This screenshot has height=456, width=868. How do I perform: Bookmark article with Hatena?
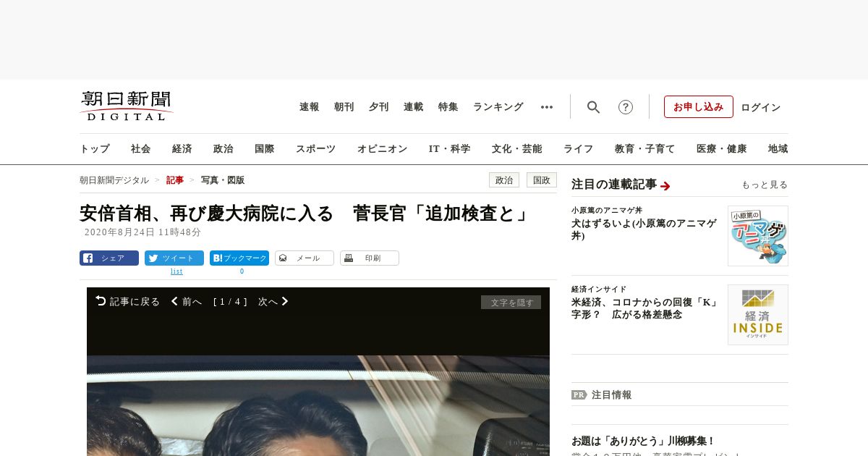239,258
